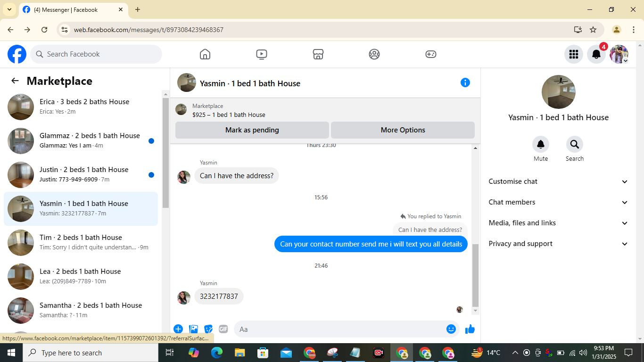Navigate back in browser
This screenshot has height=362, width=644.
(10, 30)
